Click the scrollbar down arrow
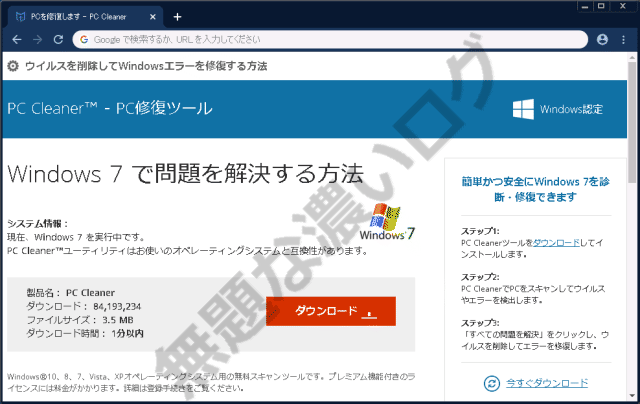This screenshot has height=404, width=640. [x=632, y=395]
